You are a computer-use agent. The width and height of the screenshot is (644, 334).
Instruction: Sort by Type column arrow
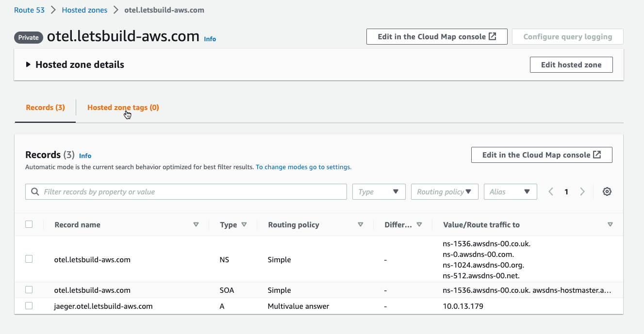click(x=244, y=224)
